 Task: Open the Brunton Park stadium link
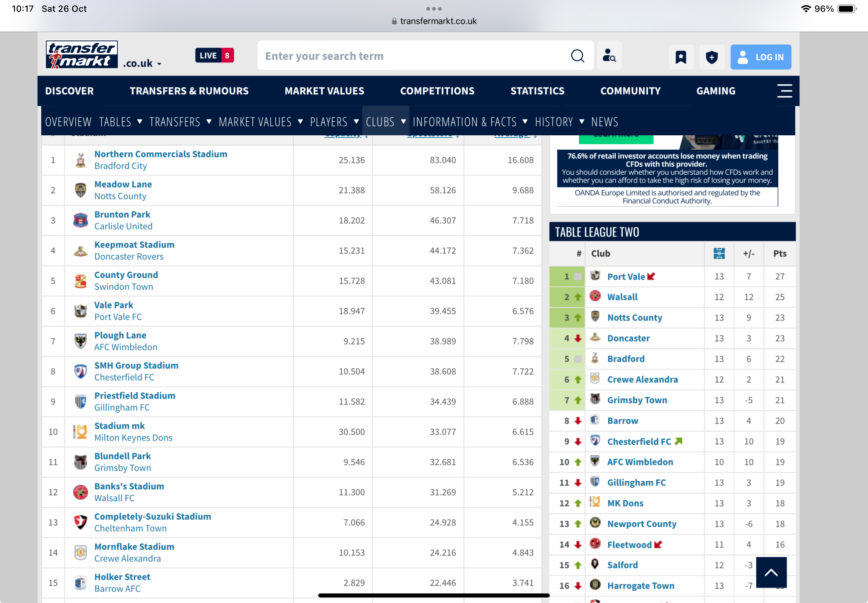click(122, 215)
